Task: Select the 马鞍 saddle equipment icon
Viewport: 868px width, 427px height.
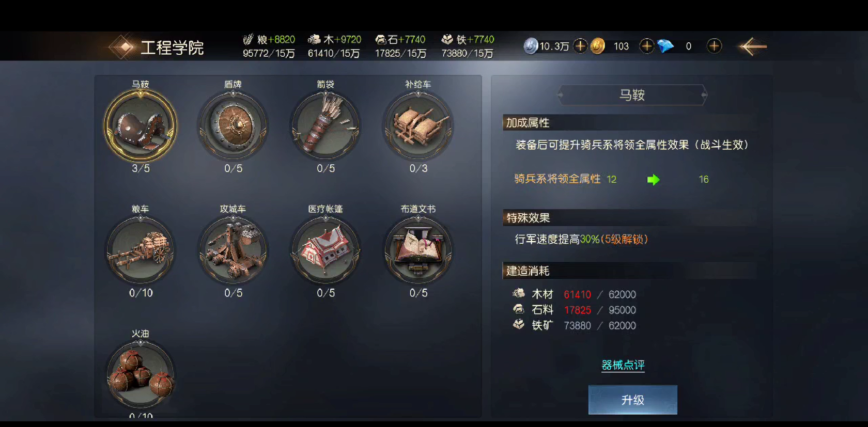Action: 141,126
